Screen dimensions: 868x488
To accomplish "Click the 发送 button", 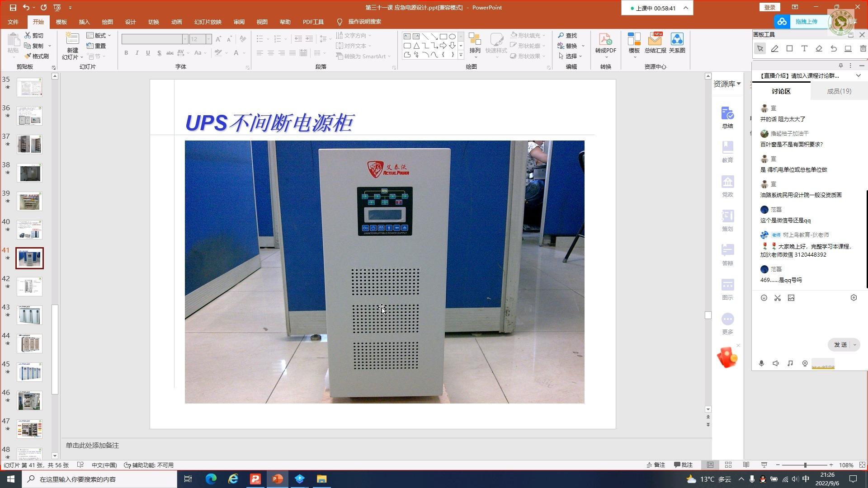I will pos(840,345).
